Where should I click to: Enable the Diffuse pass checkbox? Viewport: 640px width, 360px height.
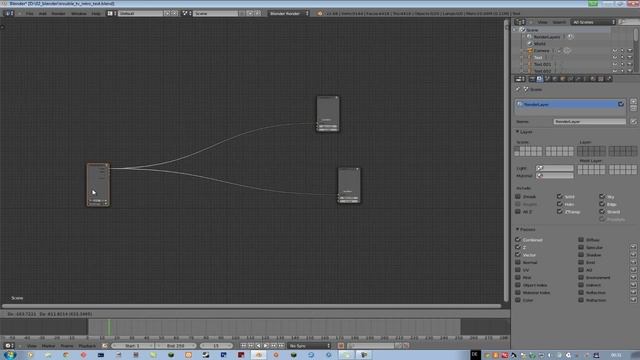(x=581, y=240)
